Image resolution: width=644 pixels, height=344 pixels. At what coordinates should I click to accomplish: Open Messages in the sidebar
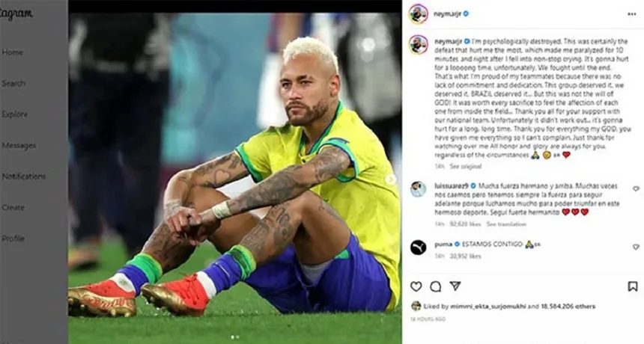tap(19, 145)
